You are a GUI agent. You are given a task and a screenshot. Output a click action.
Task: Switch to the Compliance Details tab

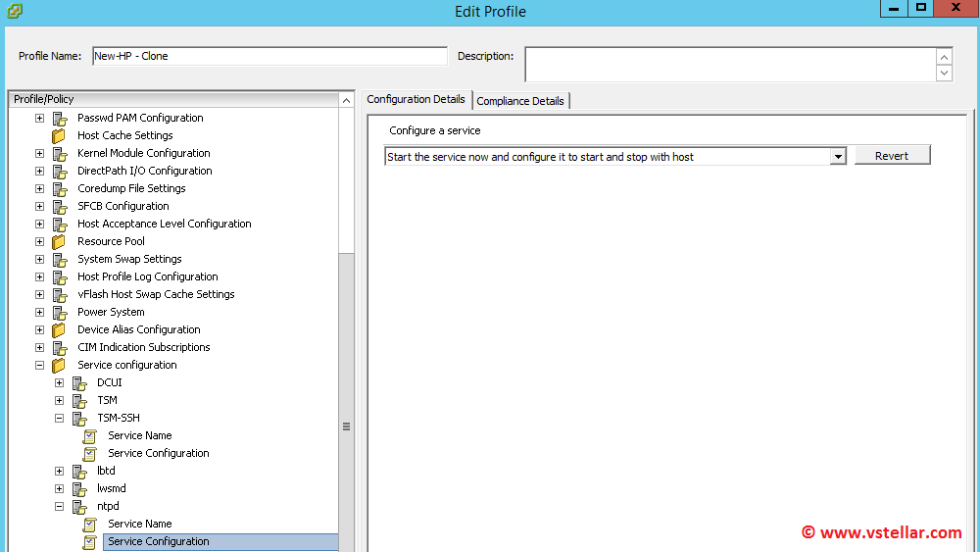point(520,101)
